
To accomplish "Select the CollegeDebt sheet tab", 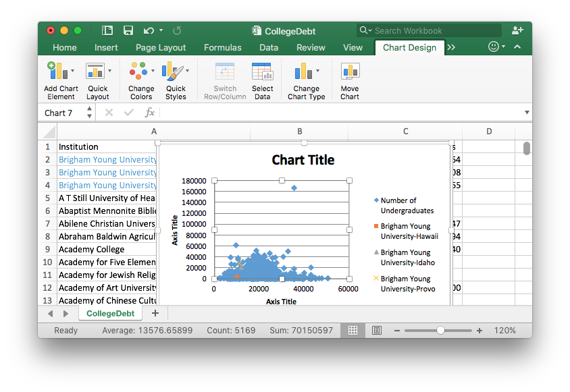I will (110, 314).
